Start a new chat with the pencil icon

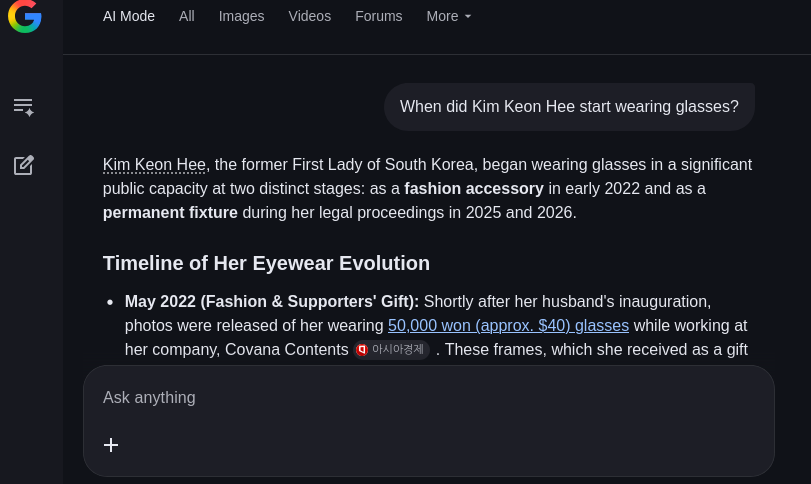click(23, 165)
